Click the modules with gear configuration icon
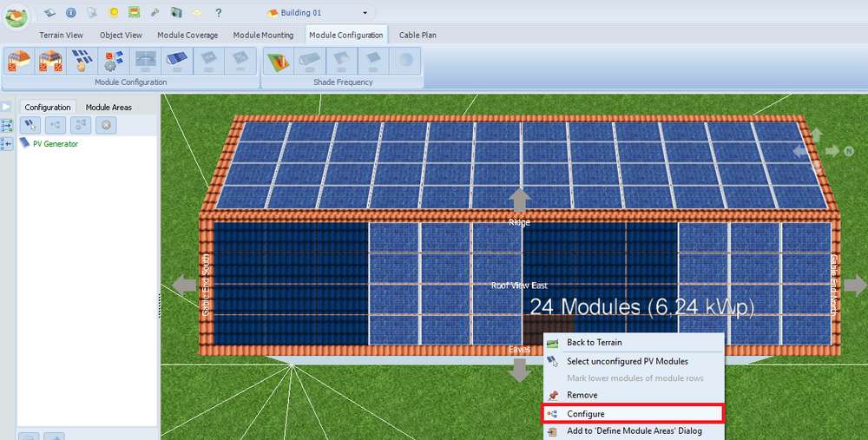The width and height of the screenshot is (868, 440). click(114, 61)
